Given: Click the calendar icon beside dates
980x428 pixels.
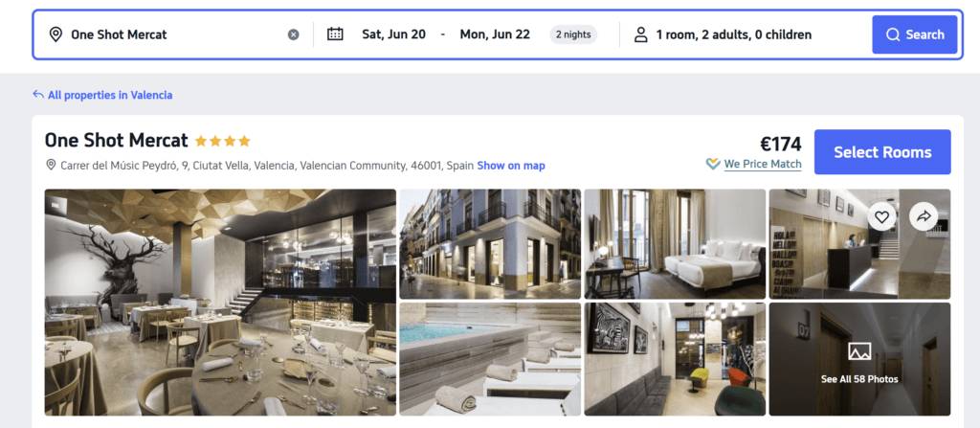Looking at the screenshot, I should (335, 34).
